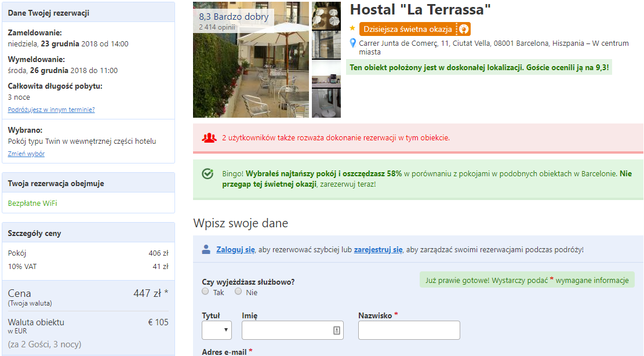Open the Podróżujesz w innym terminie? link
Image resolution: width=644 pixels, height=356 pixels.
click(x=52, y=110)
